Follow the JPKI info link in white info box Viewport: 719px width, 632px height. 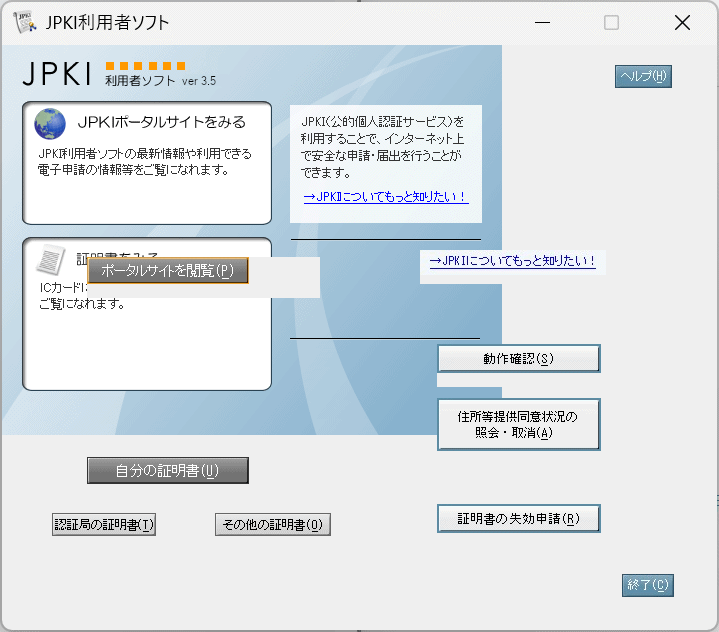pos(386,197)
